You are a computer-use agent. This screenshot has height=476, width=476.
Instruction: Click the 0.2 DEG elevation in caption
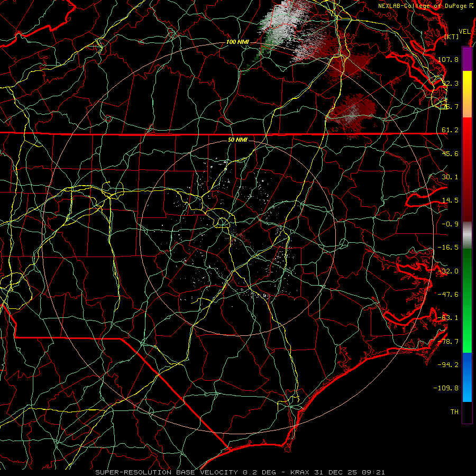pos(259,472)
